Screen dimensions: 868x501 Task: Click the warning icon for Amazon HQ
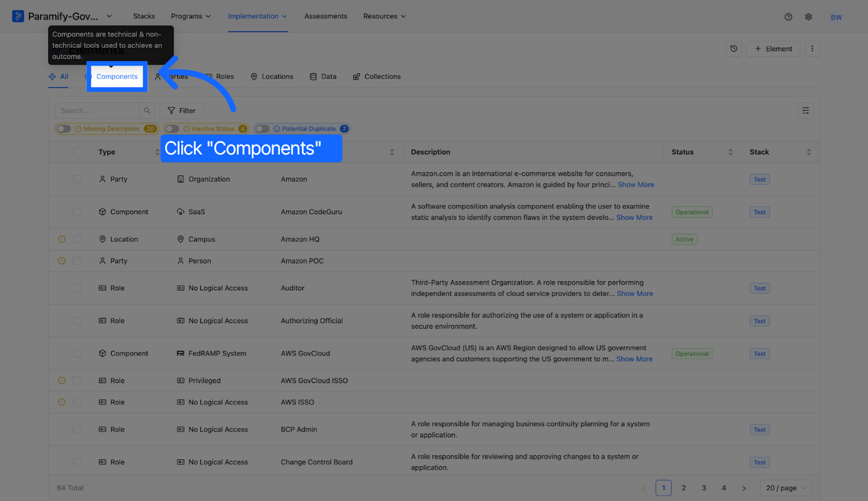tap(62, 239)
